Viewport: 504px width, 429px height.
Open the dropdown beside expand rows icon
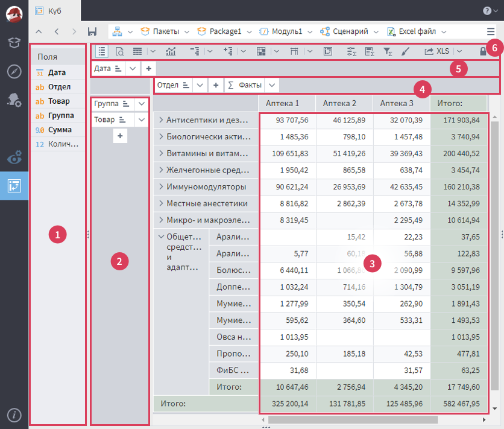244,51
